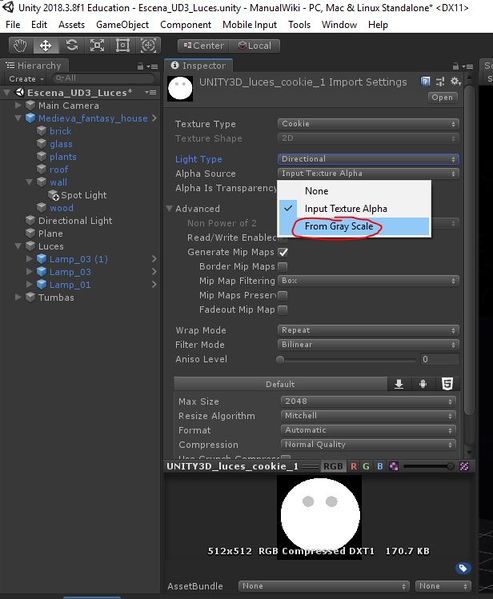This screenshot has height=599, width=493.
Task: Choose Input Texture Alpha option
Action: [354, 209]
